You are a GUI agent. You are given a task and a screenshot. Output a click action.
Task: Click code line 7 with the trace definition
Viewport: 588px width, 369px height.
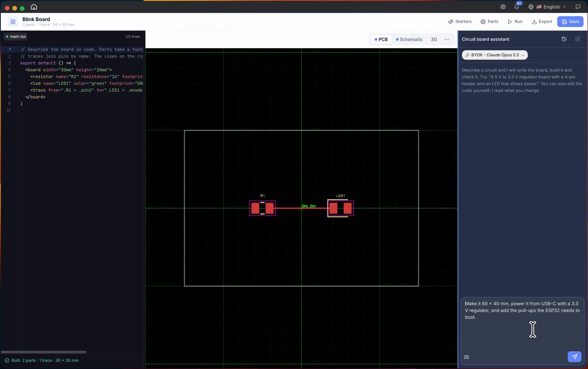86,90
